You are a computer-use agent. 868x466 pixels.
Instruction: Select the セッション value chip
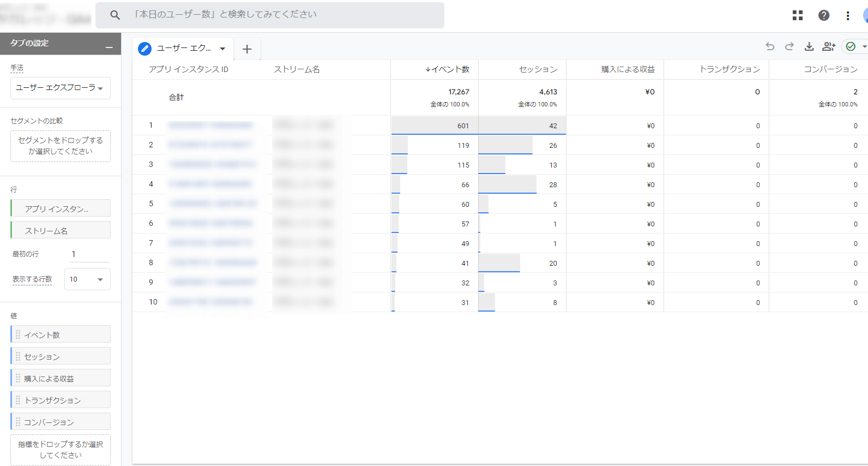click(x=61, y=356)
